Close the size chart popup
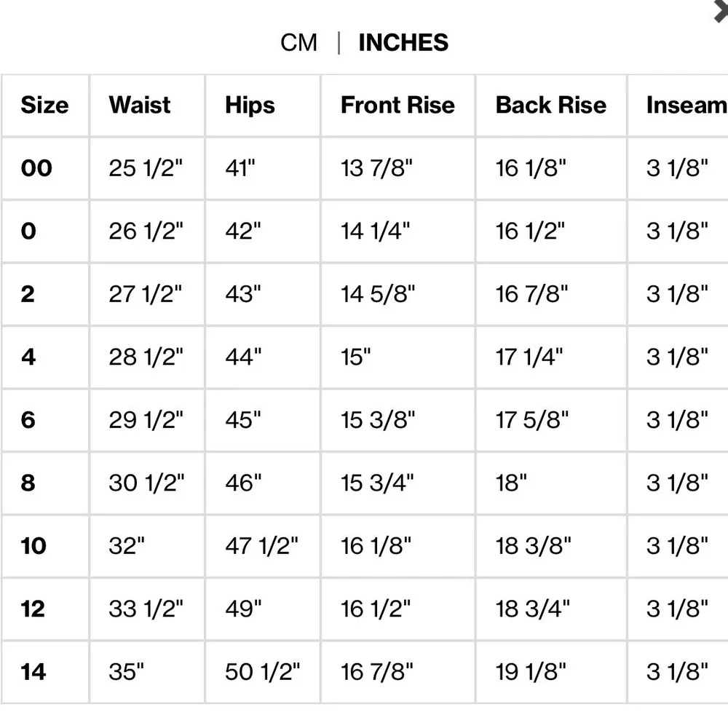The width and height of the screenshot is (728, 728). pyautogui.click(x=721, y=11)
